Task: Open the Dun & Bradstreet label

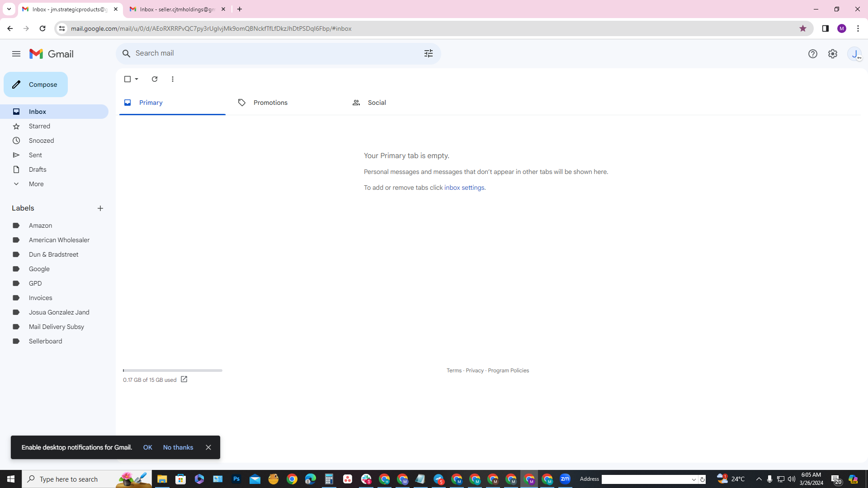Action: tap(54, 254)
